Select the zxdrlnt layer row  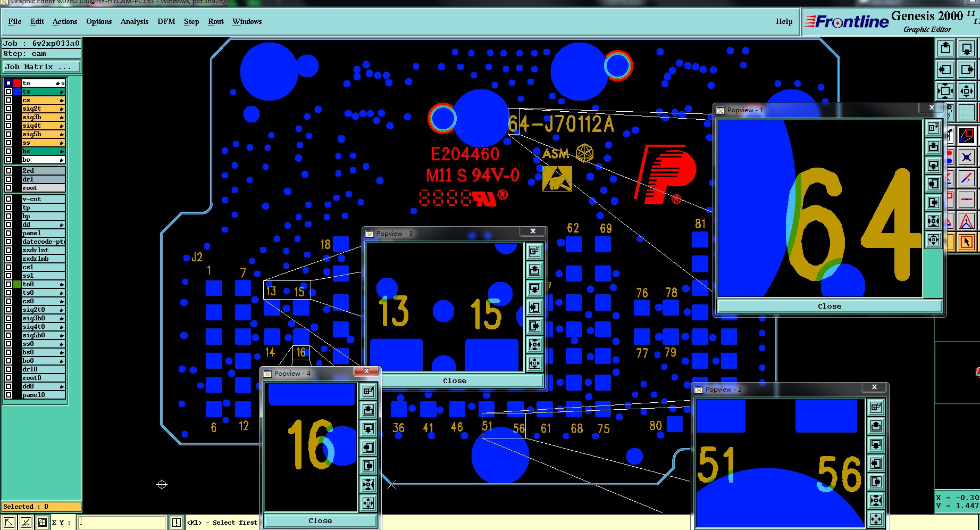(43, 250)
